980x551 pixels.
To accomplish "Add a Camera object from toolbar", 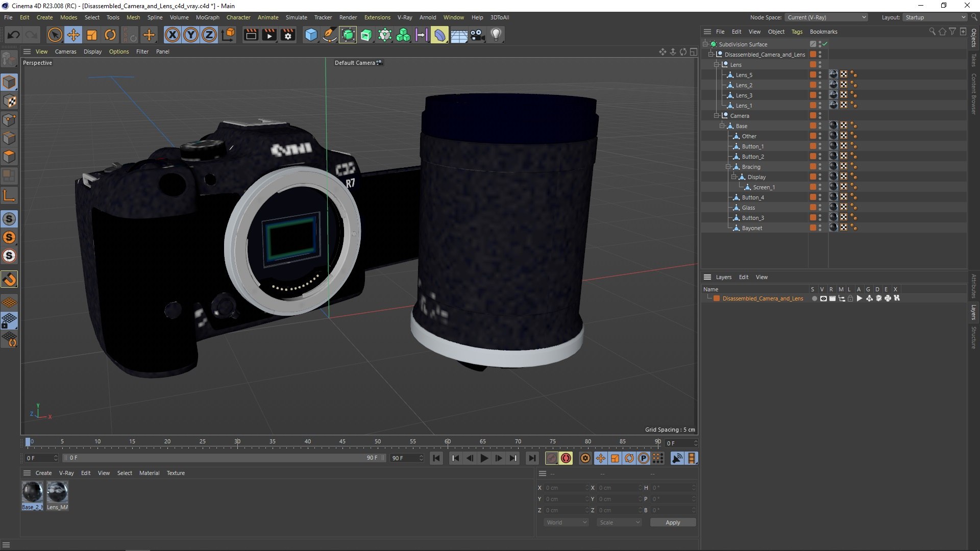I will (x=477, y=35).
